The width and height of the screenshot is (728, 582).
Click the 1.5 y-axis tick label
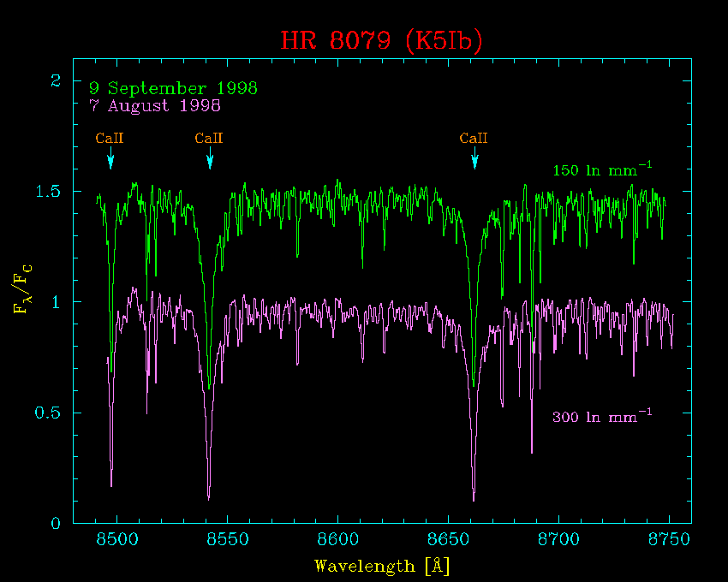pyautogui.click(x=47, y=192)
